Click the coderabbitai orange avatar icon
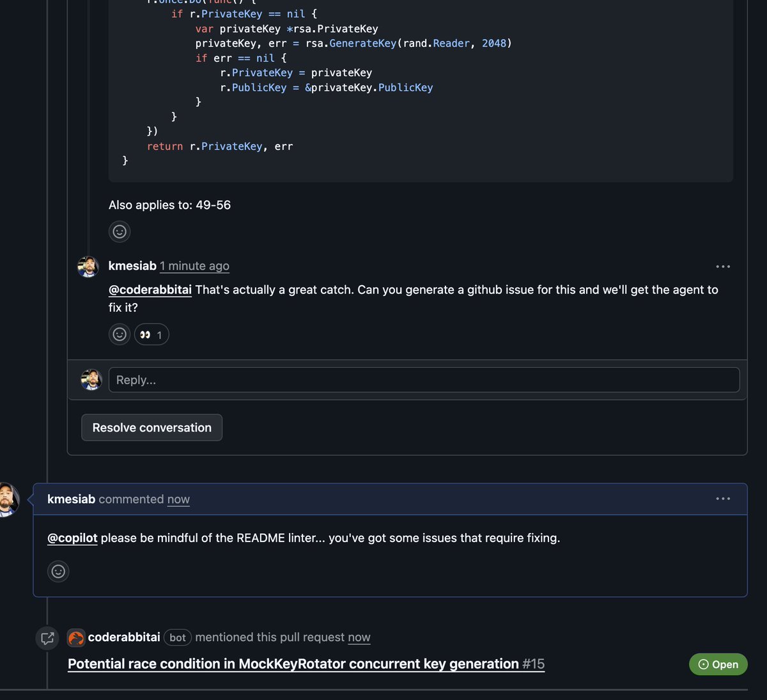Image resolution: width=767 pixels, height=700 pixels. (76, 637)
